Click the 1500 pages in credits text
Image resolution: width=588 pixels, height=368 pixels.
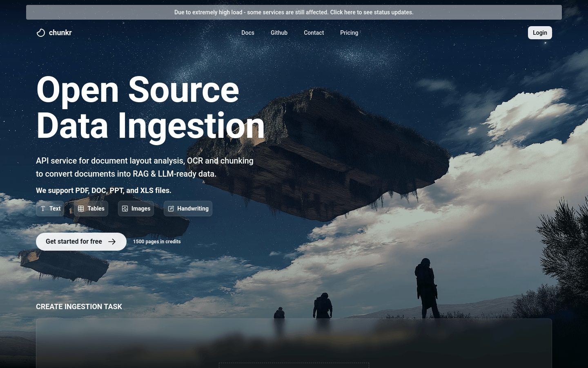[157, 242]
